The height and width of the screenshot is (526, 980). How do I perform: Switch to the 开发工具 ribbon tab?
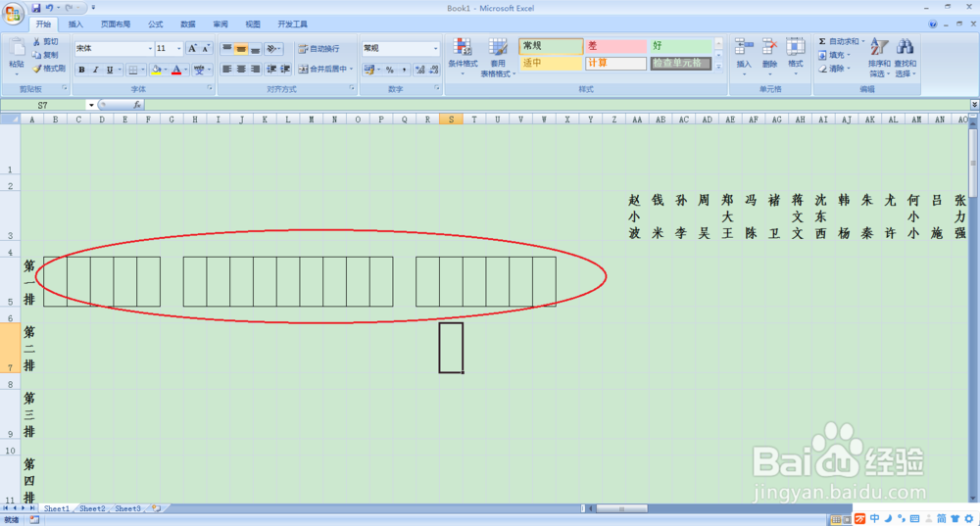click(292, 24)
